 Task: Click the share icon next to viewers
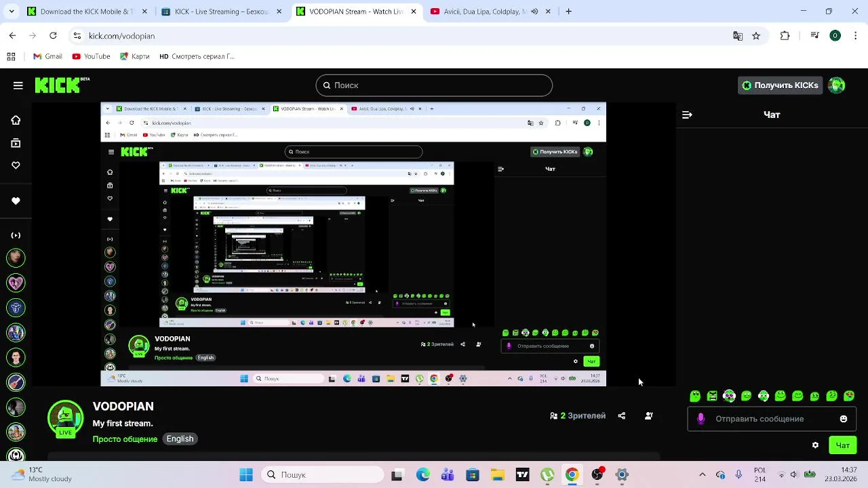point(622,416)
